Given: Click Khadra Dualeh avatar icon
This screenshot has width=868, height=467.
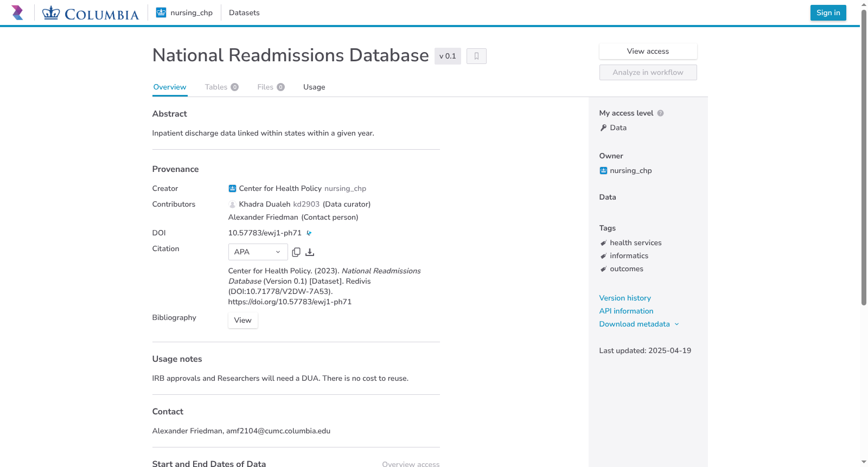Looking at the screenshot, I should (232, 204).
